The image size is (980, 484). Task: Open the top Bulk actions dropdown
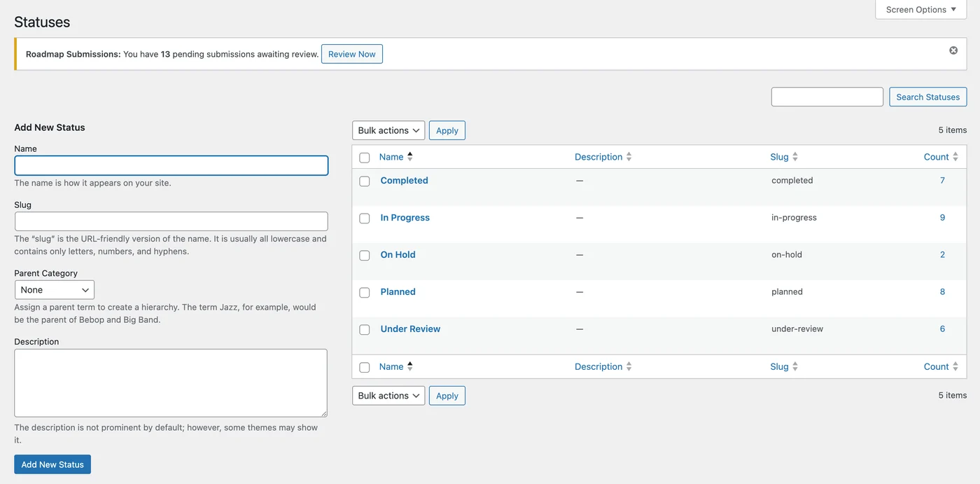[x=388, y=130]
